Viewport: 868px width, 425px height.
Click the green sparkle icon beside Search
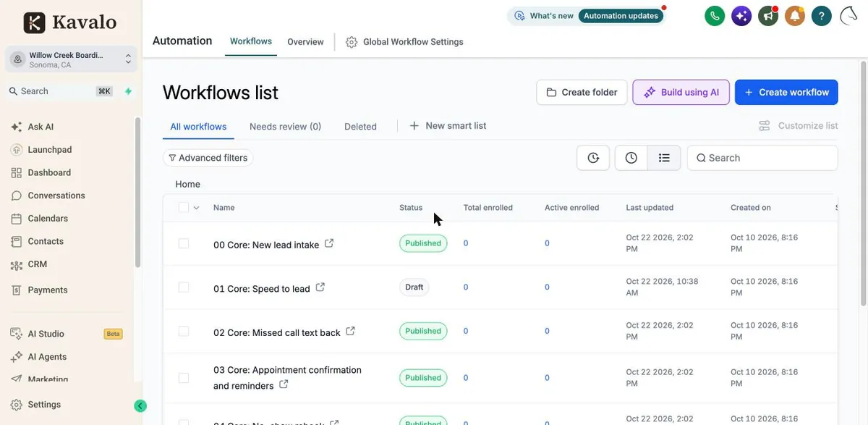click(128, 91)
